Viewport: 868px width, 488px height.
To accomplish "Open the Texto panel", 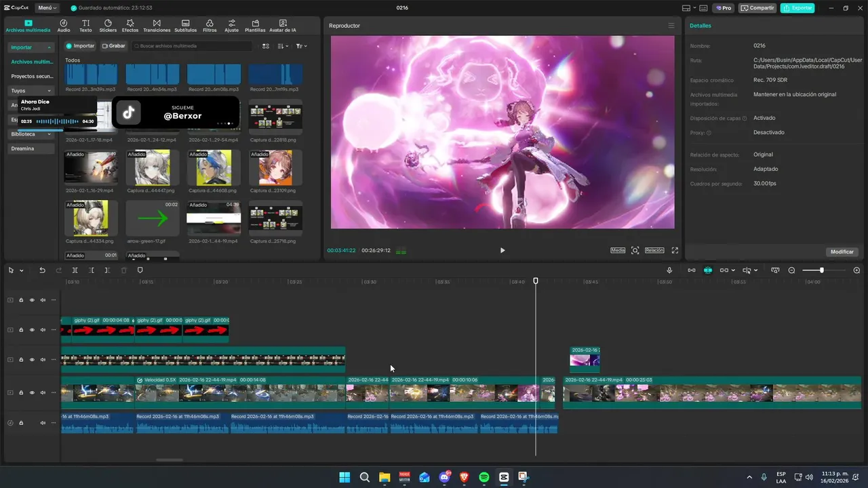I will tap(85, 26).
